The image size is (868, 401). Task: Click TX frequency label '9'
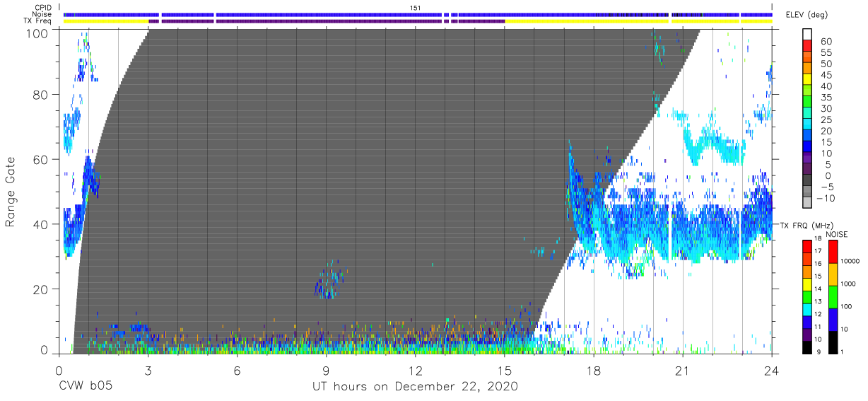(818, 351)
